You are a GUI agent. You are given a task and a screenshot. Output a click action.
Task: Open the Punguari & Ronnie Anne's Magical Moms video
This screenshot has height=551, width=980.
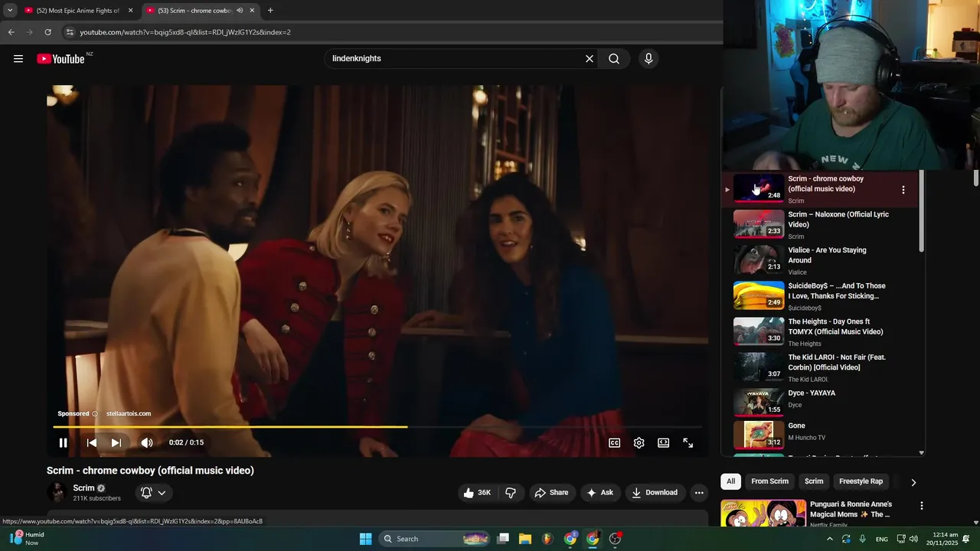click(851, 509)
